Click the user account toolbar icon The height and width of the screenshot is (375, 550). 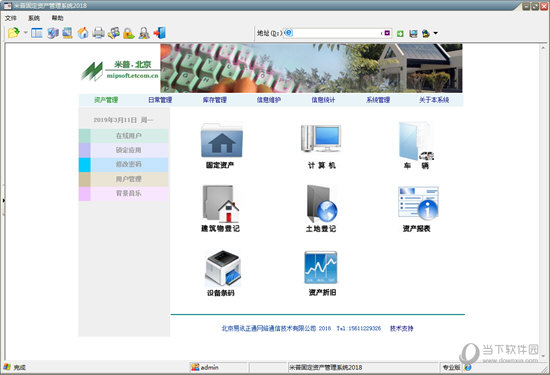coord(144,33)
